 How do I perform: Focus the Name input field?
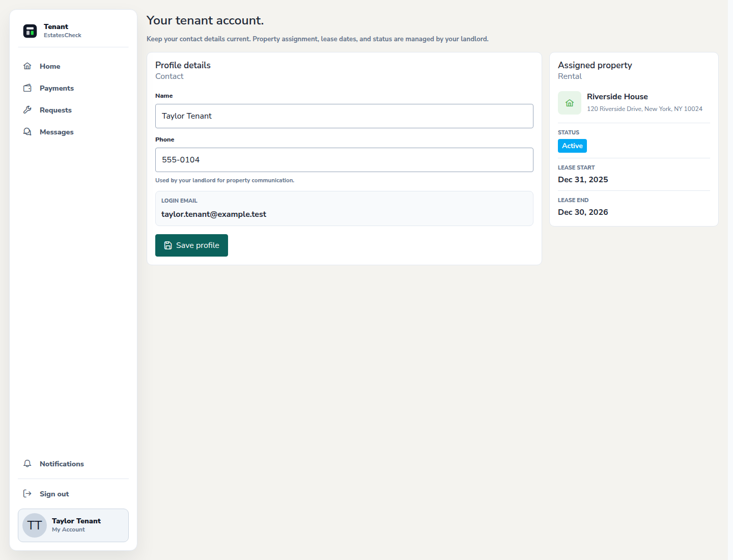pos(344,116)
